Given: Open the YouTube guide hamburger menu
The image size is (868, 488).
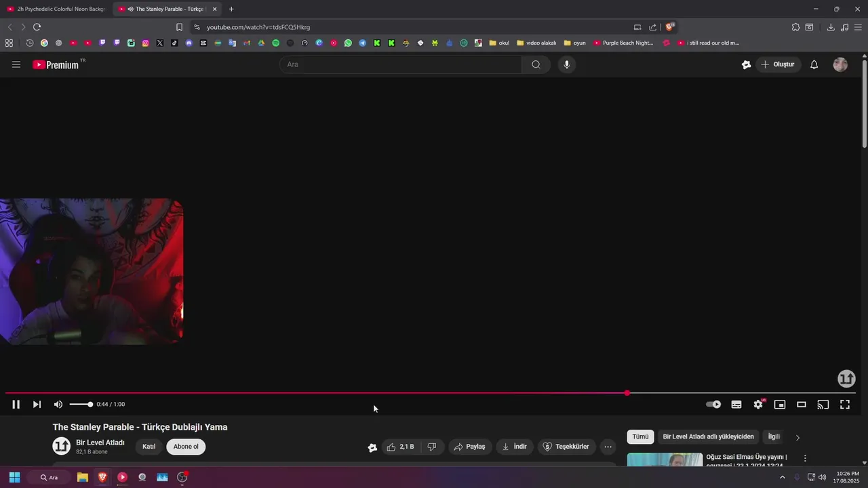Looking at the screenshot, I should click(16, 64).
